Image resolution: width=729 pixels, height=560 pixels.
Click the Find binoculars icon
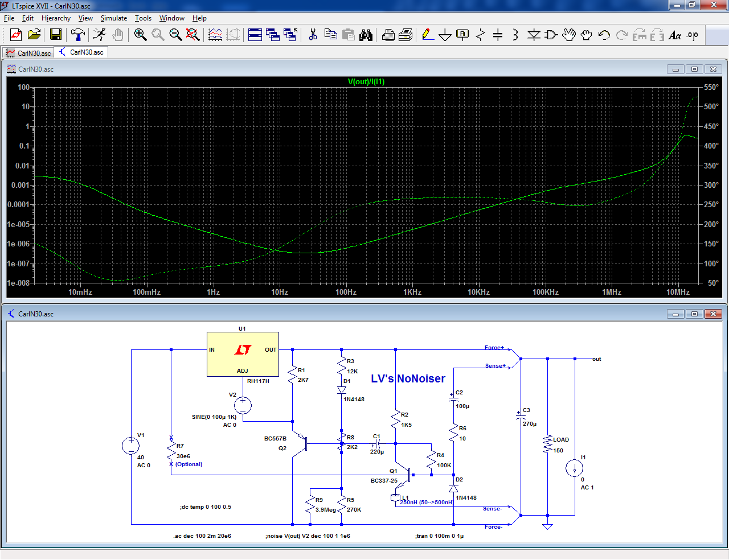[366, 35]
